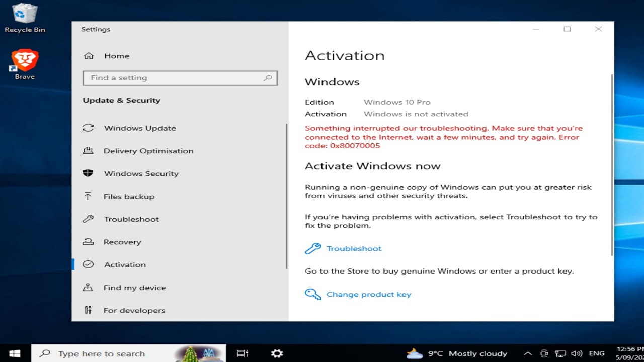Click the Troubleshoot wrench icon in sidebar
The height and width of the screenshot is (362, 644).
(x=88, y=219)
